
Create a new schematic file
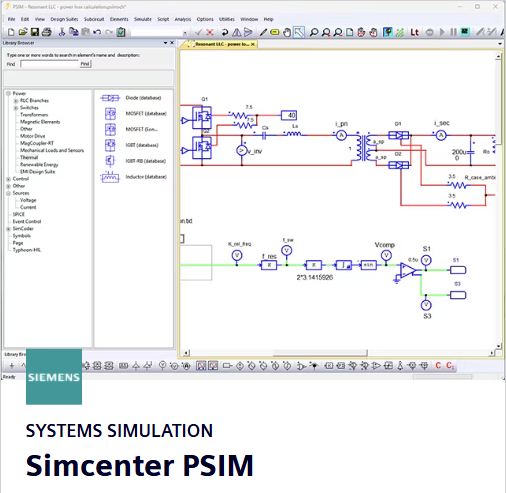pos(11,32)
